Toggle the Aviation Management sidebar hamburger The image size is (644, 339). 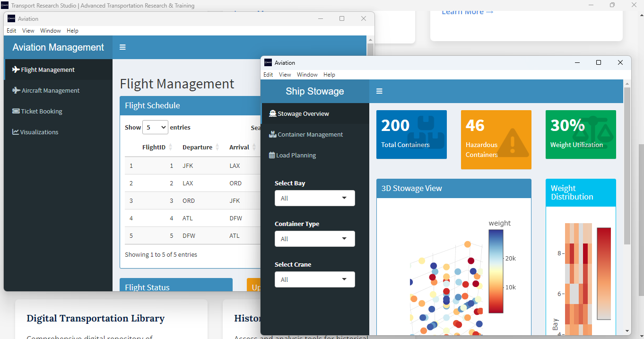(122, 47)
